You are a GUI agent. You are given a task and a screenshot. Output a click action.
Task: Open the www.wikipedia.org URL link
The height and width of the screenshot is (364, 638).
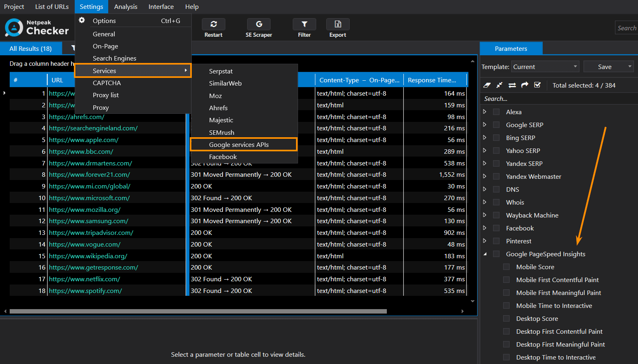click(88, 256)
